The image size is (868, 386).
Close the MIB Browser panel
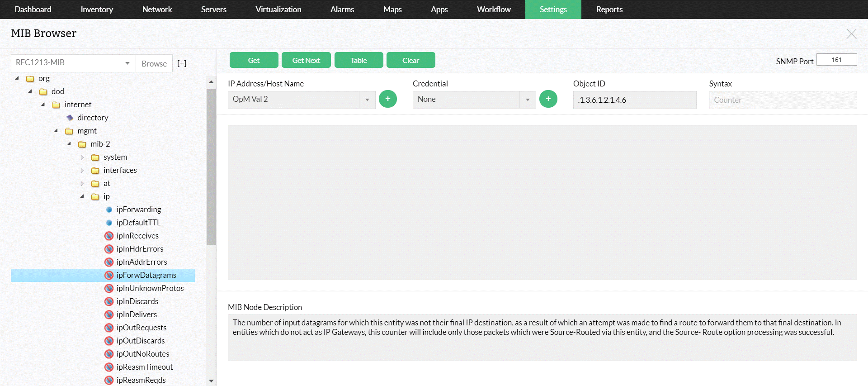(851, 34)
